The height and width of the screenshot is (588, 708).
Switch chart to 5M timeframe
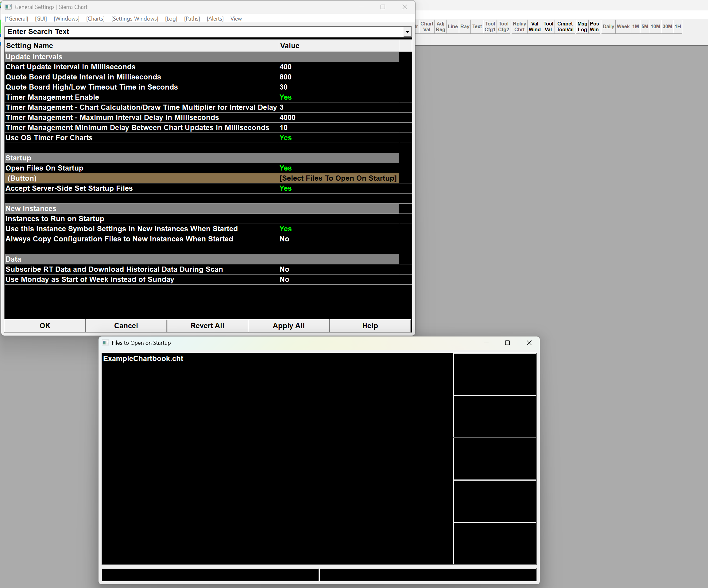click(x=644, y=27)
